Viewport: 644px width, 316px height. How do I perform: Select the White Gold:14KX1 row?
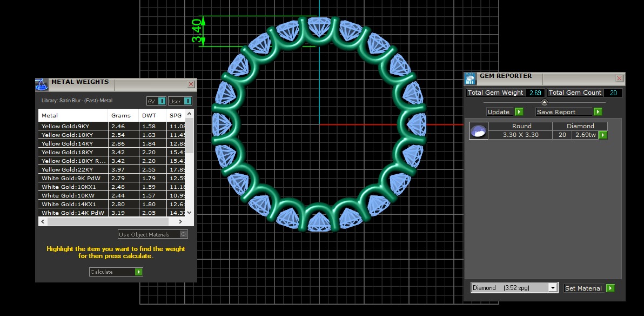112,204
